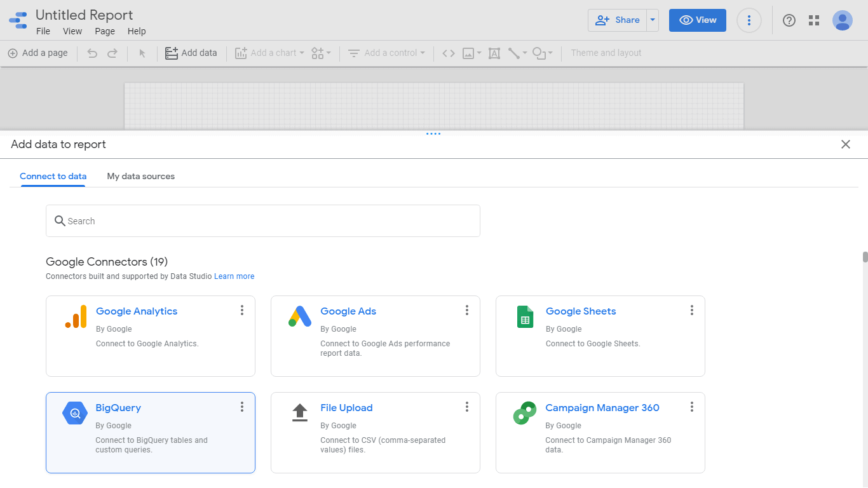Screen dimensions: 868x488
Task: Click the URL embed code icon
Action: click(x=449, y=53)
